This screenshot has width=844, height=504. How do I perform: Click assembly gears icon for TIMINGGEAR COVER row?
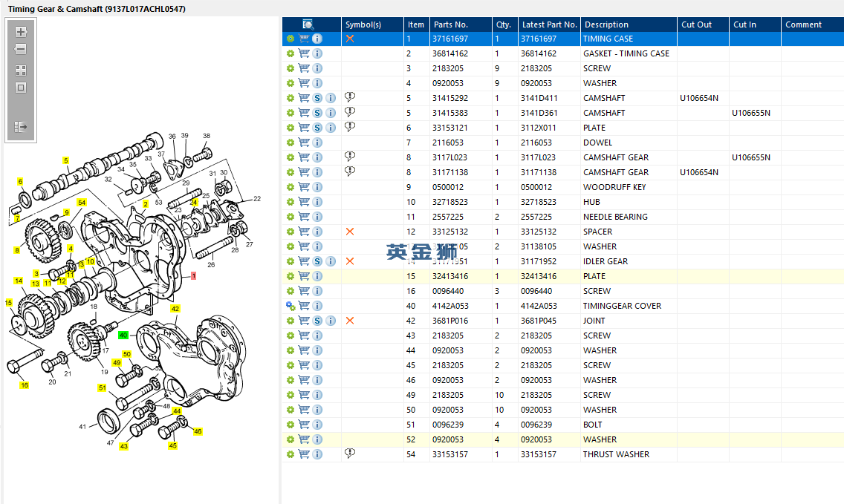click(x=290, y=306)
